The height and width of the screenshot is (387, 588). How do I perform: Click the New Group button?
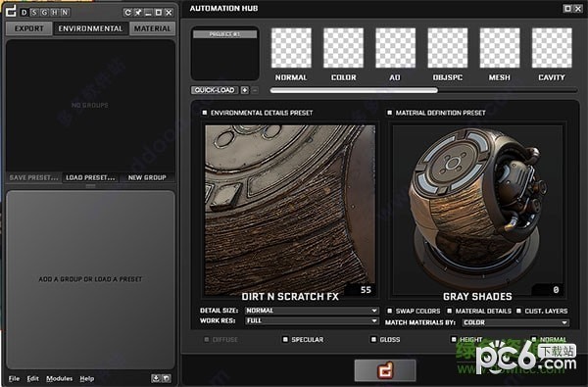pos(147,177)
